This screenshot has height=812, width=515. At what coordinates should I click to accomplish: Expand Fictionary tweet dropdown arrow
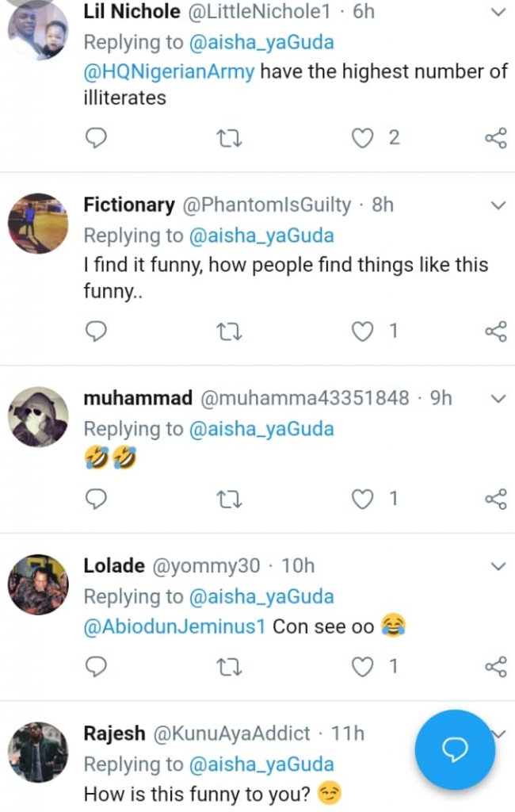point(498,205)
